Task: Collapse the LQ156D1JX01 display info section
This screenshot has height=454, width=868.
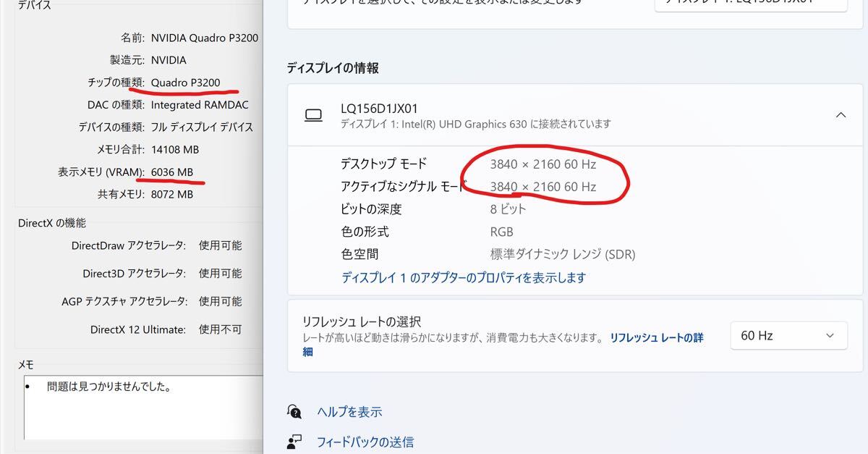Action: (841, 115)
